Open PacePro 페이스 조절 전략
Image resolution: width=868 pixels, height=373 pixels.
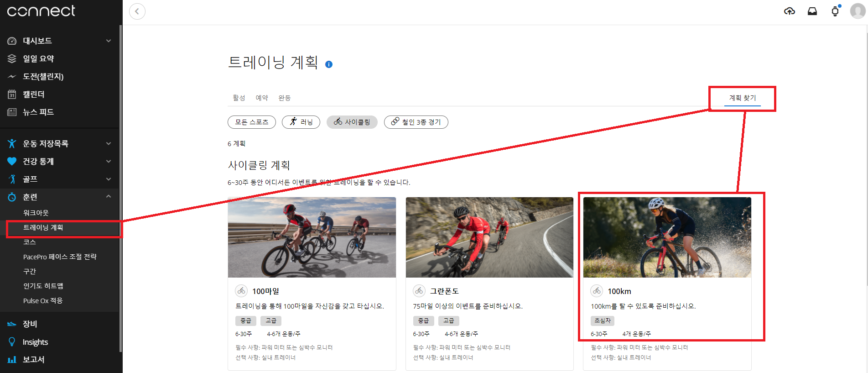(x=60, y=257)
